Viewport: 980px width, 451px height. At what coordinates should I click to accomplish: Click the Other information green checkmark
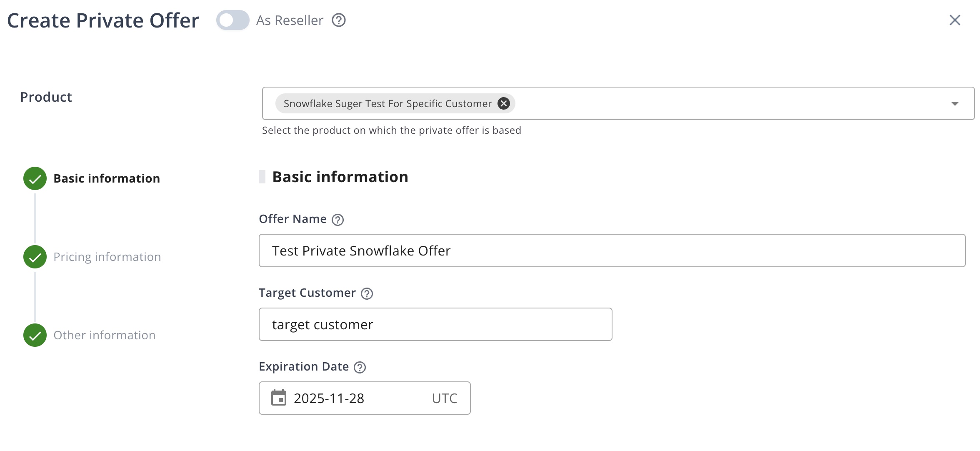[x=35, y=335]
